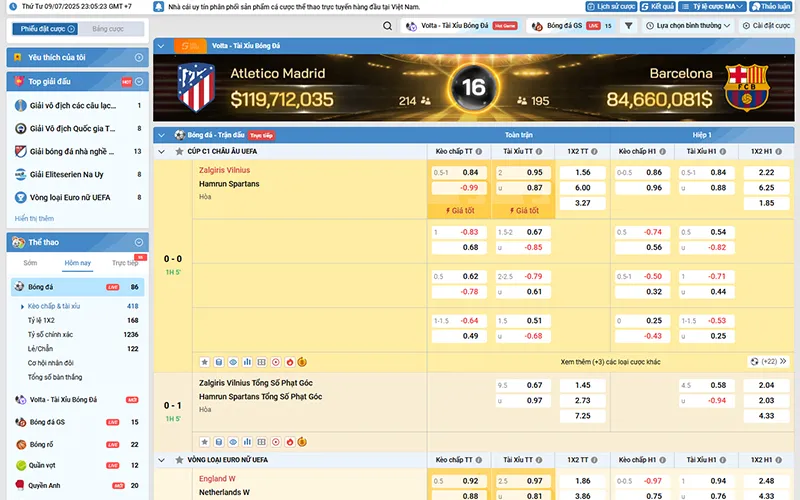This screenshot has width=800, height=500.
Task: Select the Sớm tab in Thể thao
Action: pos(30,263)
